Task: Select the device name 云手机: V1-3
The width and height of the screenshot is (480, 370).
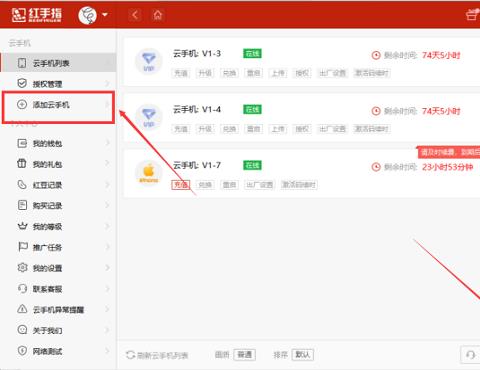Action: [x=197, y=54]
